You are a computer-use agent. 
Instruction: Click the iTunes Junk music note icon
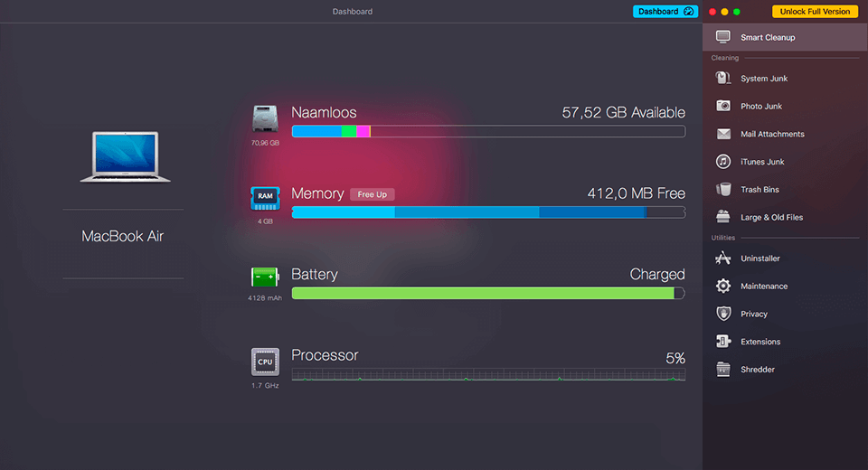(723, 162)
